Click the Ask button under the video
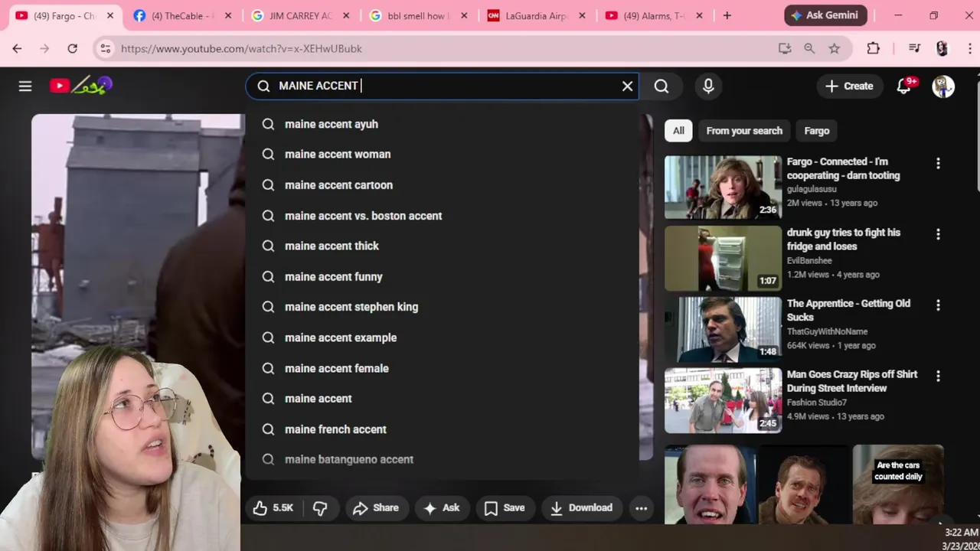The image size is (980, 551). coord(442,508)
